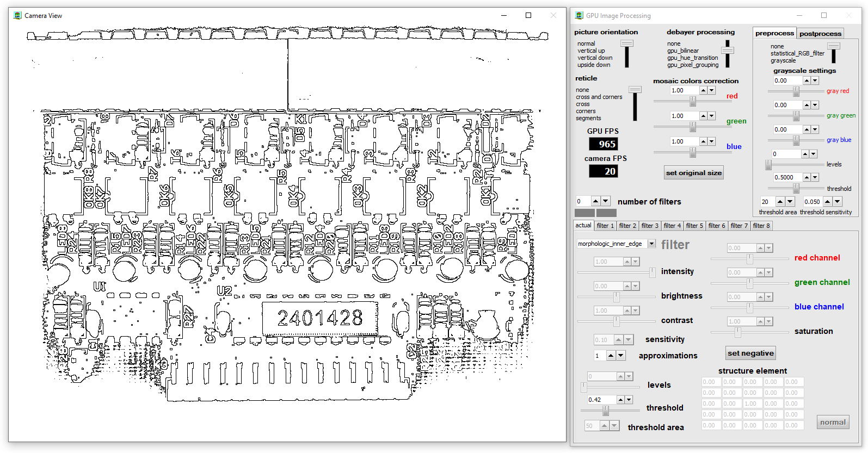Click the Camera View window title icon

pos(17,15)
